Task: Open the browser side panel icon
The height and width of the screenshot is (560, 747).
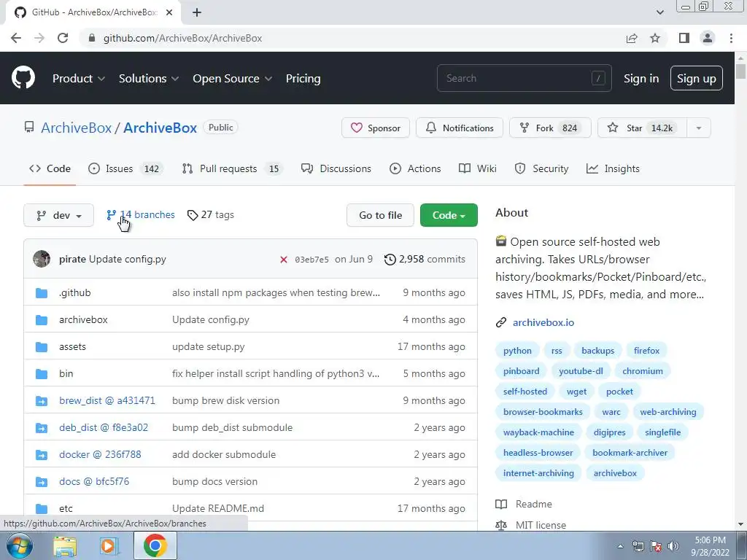Action: tap(684, 38)
